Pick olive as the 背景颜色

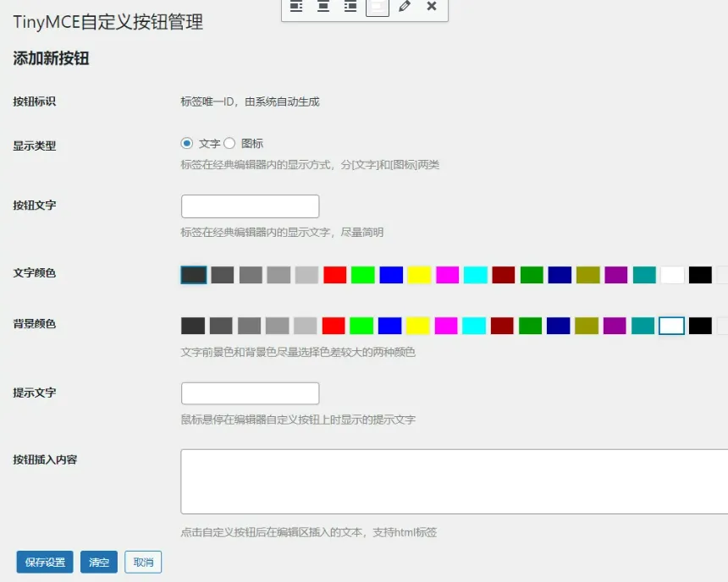[587, 326]
